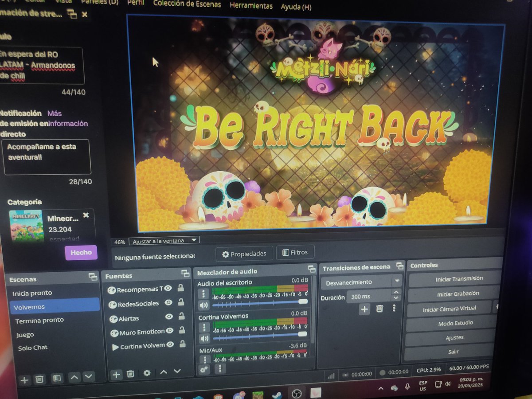Open the Colección de Escenas menu

[x=187, y=4]
